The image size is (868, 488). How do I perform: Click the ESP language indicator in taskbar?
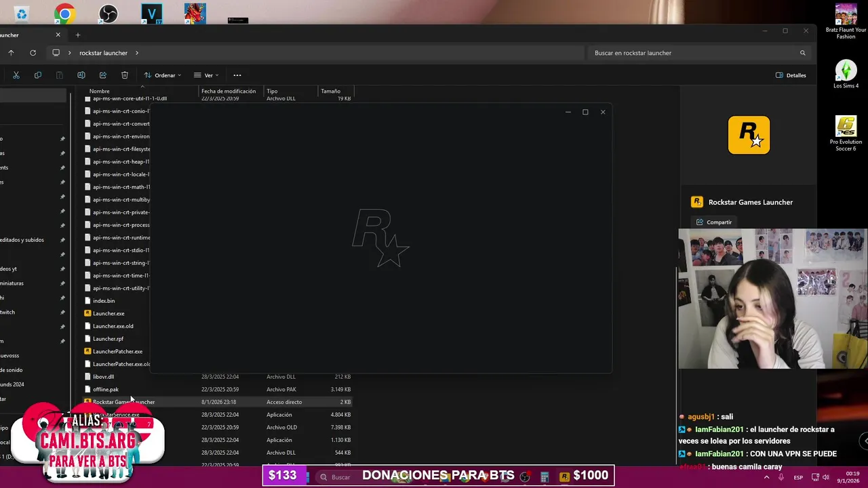pyautogui.click(x=798, y=477)
